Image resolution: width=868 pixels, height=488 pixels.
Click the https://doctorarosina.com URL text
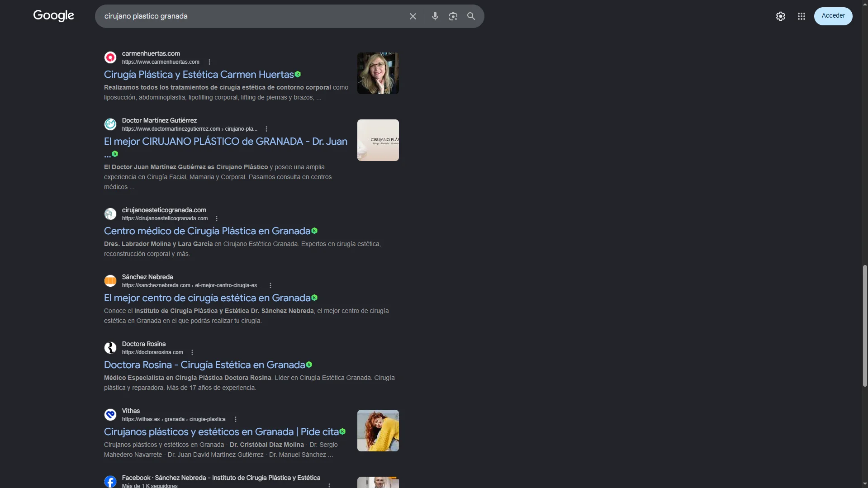coord(152,352)
